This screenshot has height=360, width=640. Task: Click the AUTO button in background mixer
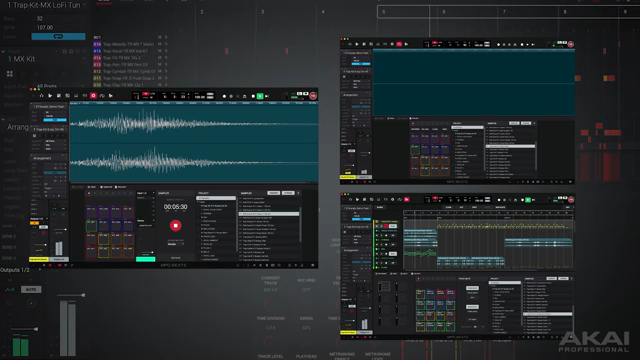pyautogui.click(x=31, y=289)
